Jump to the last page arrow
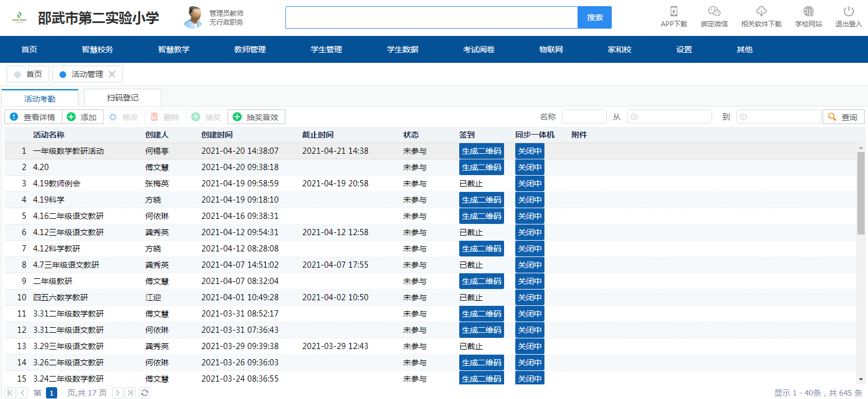 (x=130, y=393)
